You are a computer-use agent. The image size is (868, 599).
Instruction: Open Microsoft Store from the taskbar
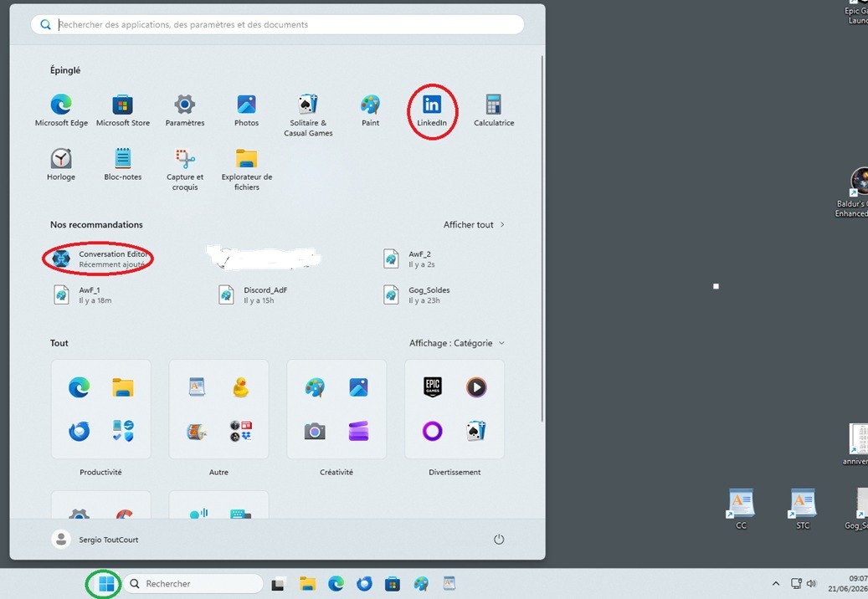pos(393,583)
